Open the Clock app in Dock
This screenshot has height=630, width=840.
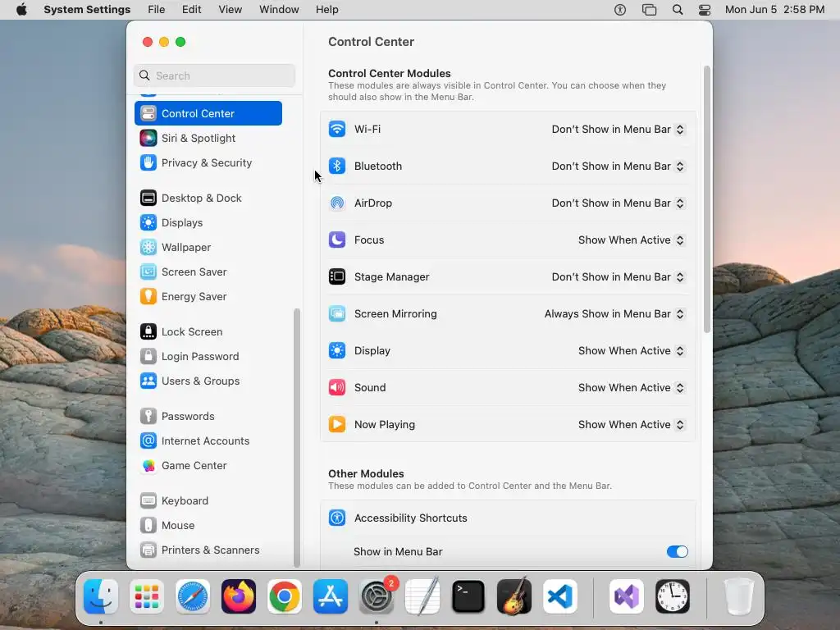pyautogui.click(x=673, y=596)
